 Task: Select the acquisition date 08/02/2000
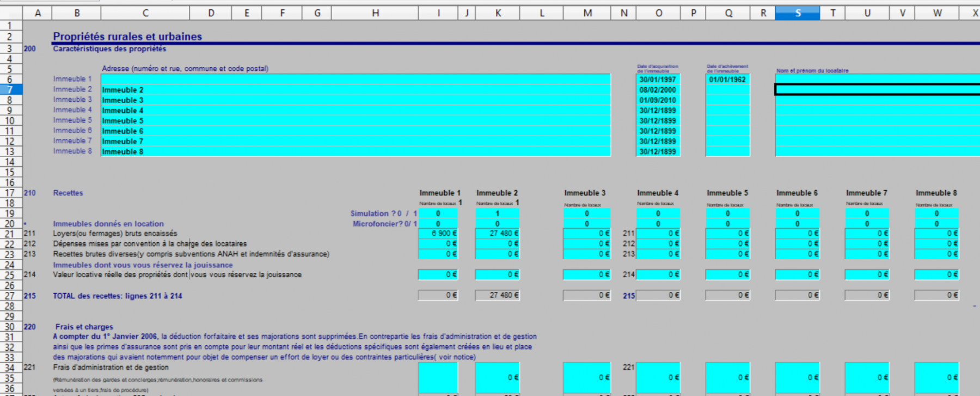pyautogui.click(x=658, y=90)
